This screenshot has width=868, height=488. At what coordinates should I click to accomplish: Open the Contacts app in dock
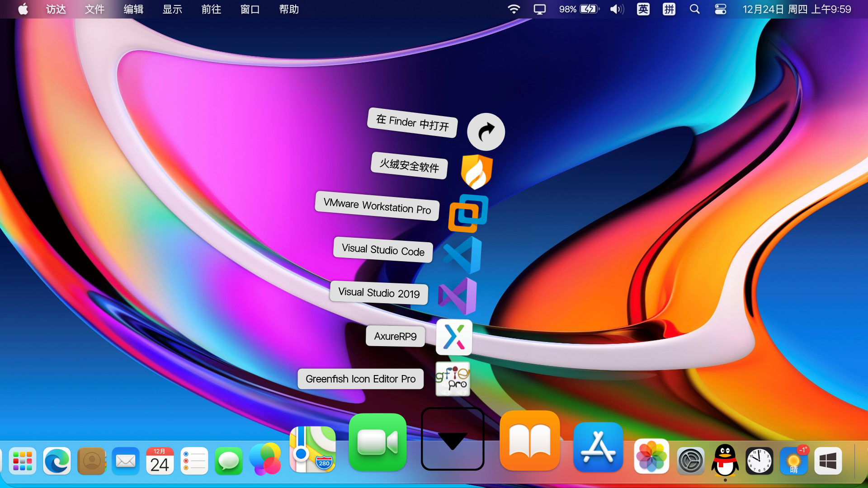click(91, 461)
